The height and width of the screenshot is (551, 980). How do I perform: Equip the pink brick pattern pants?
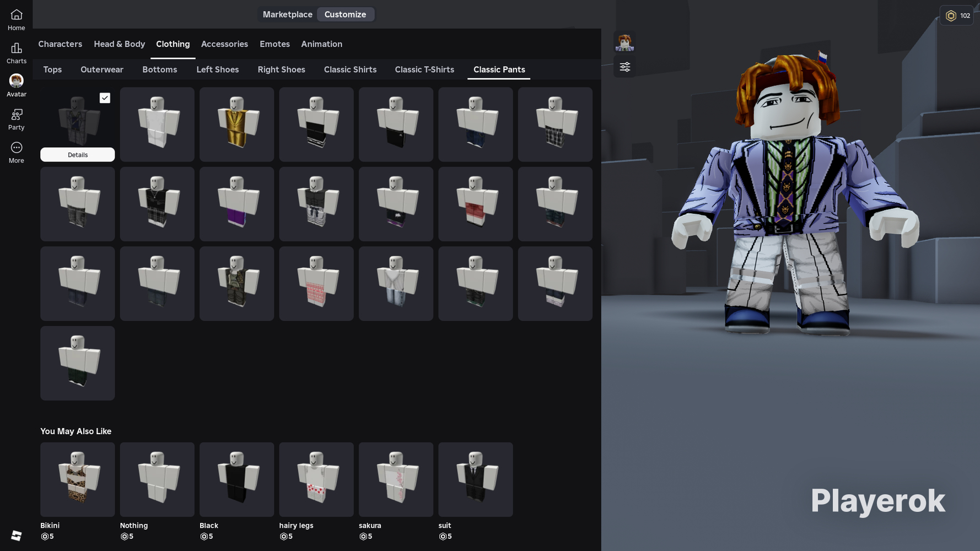pos(316,284)
